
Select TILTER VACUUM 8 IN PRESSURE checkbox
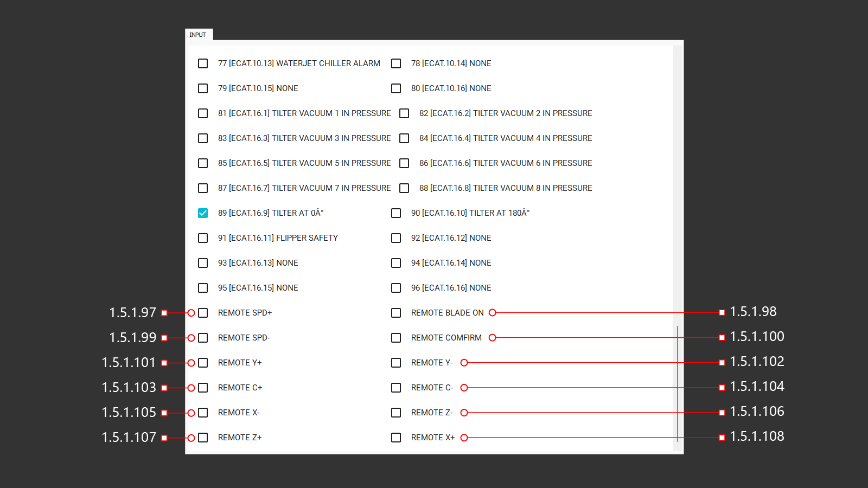point(404,188)
